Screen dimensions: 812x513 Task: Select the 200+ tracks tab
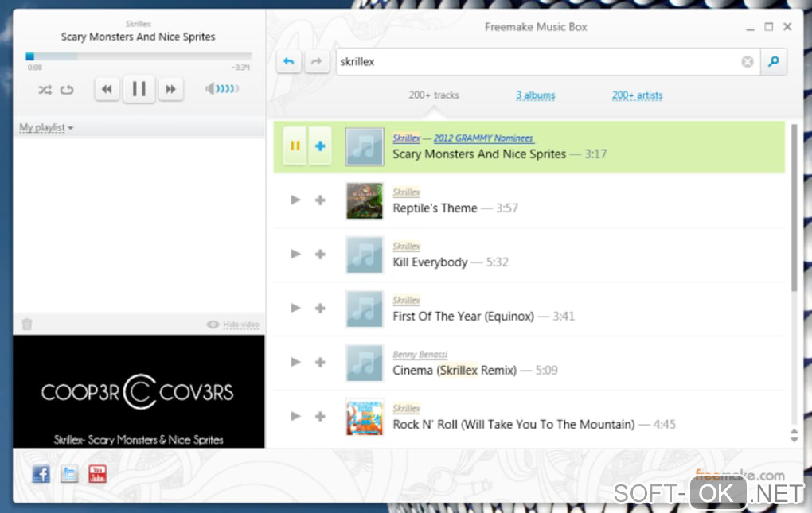(433, 95)
